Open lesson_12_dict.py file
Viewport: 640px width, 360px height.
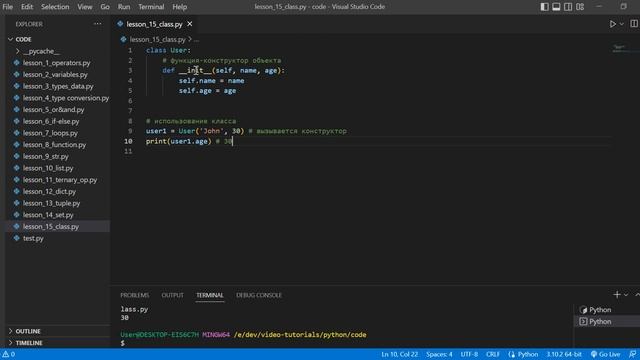49,191
